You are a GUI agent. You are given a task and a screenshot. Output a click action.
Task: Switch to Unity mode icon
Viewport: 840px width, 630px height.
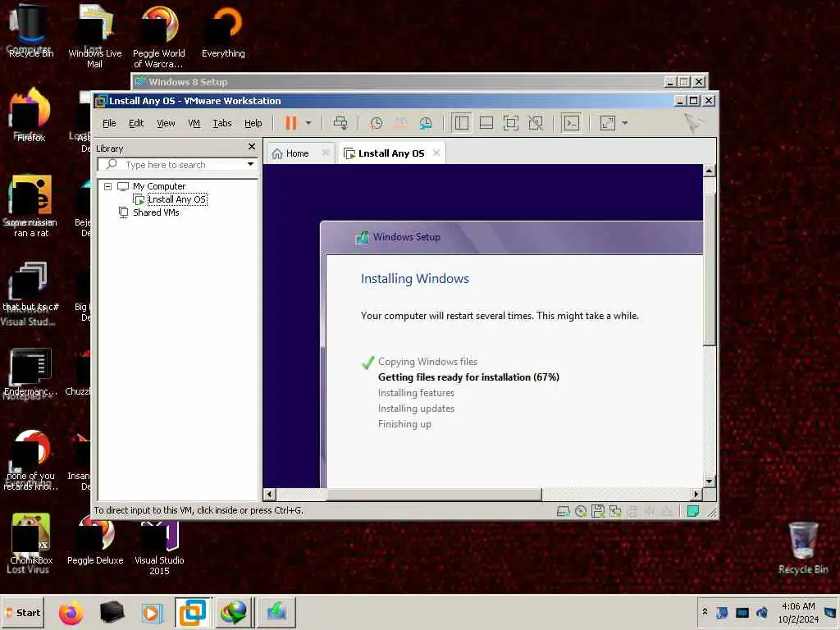(x=535, y=123)
